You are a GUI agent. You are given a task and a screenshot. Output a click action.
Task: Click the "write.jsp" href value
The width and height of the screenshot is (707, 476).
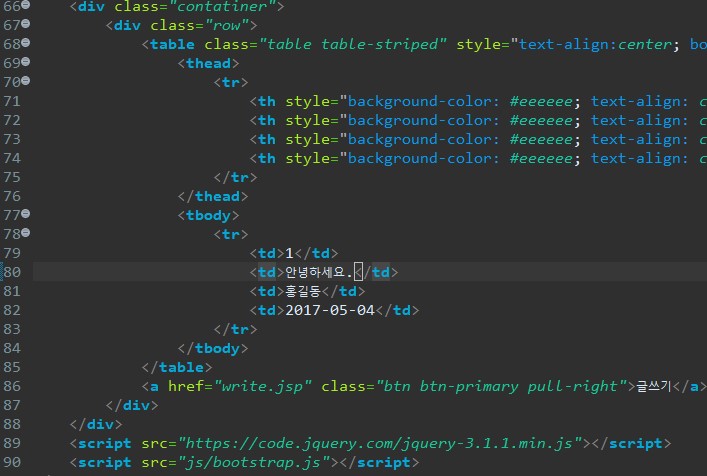(x=263, y=386)
